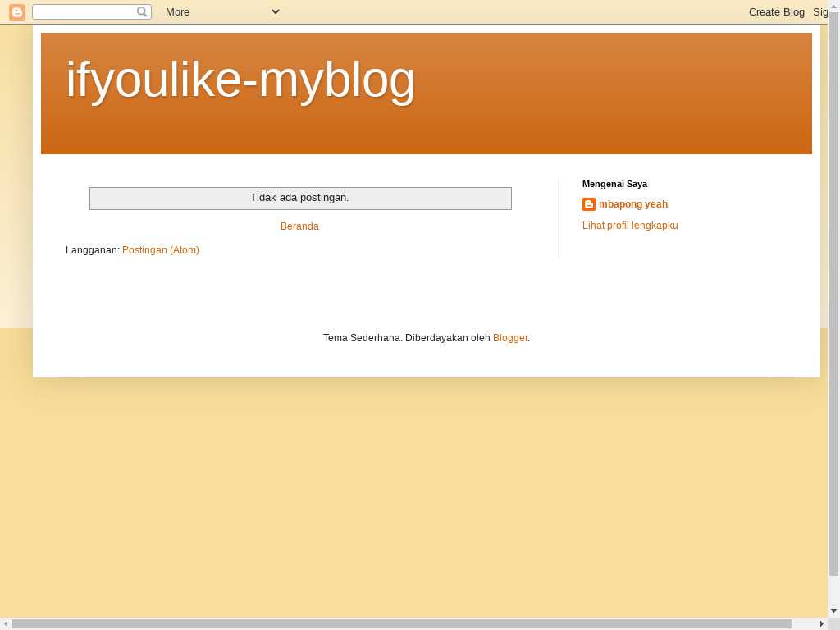Click the magnifier search icon
840x630 pixels.
(x=142, y=11)
